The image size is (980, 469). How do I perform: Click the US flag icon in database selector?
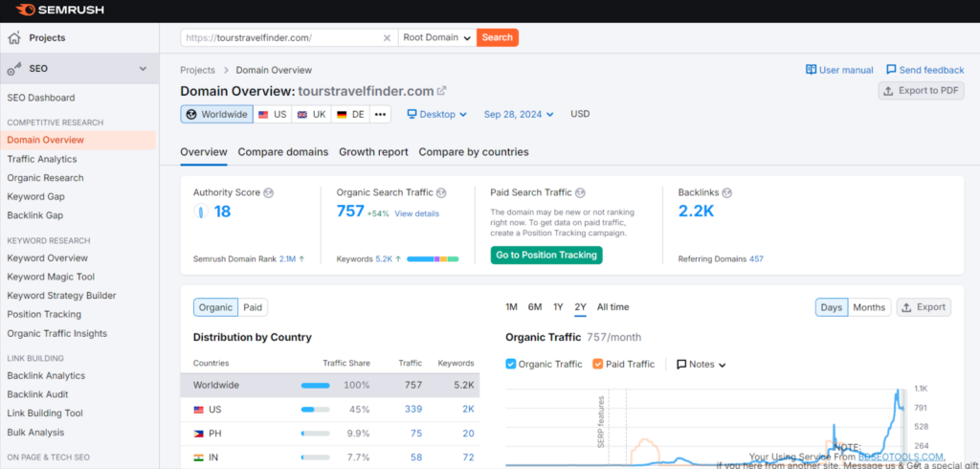[x=263, y=115]
